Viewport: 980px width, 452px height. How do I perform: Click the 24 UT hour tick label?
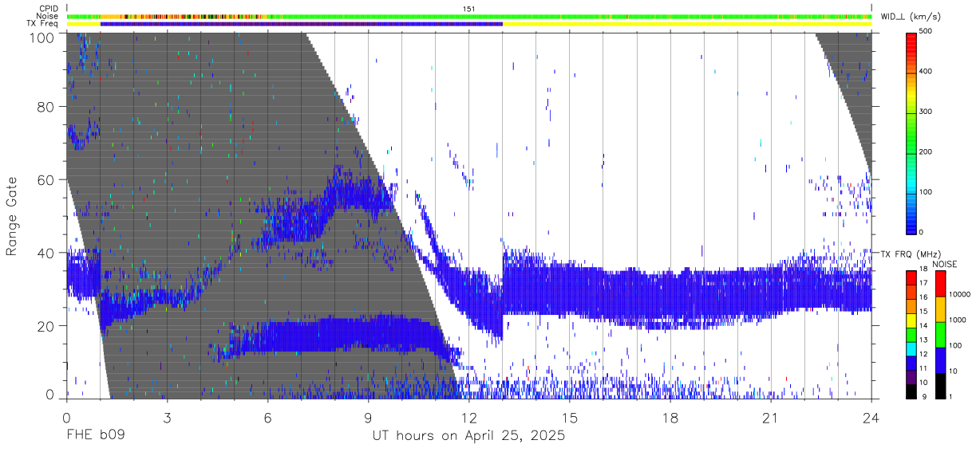click(x=871, y=419)
